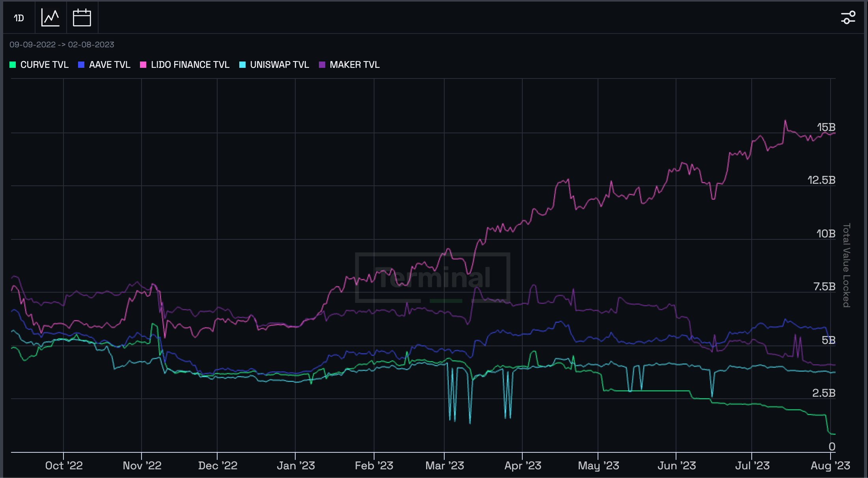Screen dimensions: 868x478
Task: Click the 10B y-axis value
Action: click(x=826, y=234)
